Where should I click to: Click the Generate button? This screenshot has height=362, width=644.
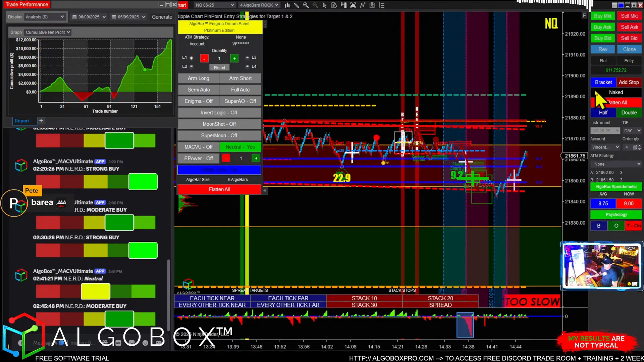(162, 17)
